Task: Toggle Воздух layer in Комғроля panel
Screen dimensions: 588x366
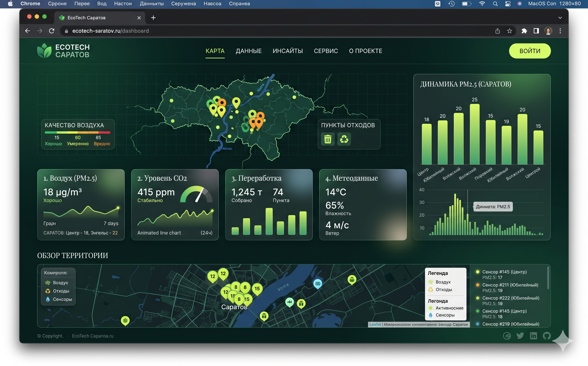Action: coord(57,283)
